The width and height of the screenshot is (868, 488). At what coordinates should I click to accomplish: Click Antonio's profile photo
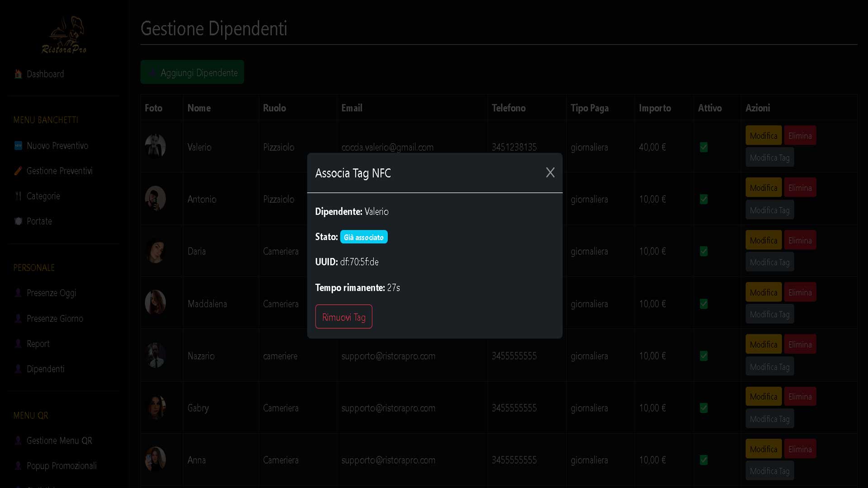(x=155, y=198)
